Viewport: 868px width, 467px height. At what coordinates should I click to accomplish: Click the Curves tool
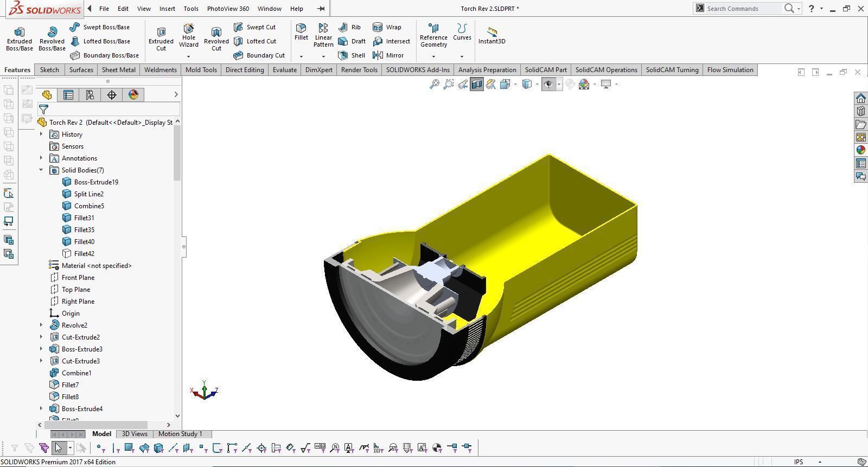coord(462,33)
